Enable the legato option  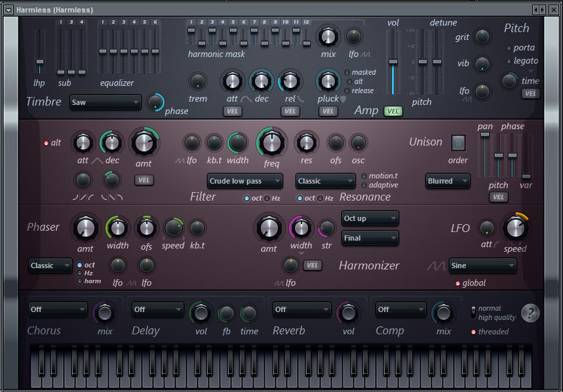509,61
